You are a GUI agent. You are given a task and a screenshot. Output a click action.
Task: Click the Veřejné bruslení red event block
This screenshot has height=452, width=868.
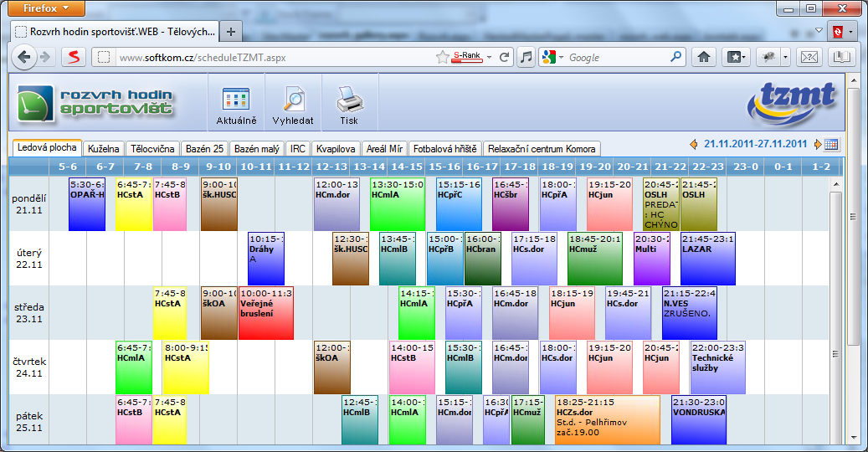(265, 312)
